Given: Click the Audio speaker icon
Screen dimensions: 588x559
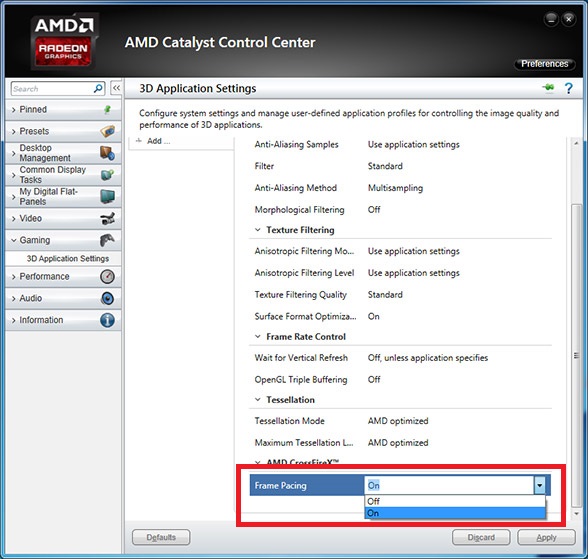Looking at the screenshot, I should coord(107,298).
